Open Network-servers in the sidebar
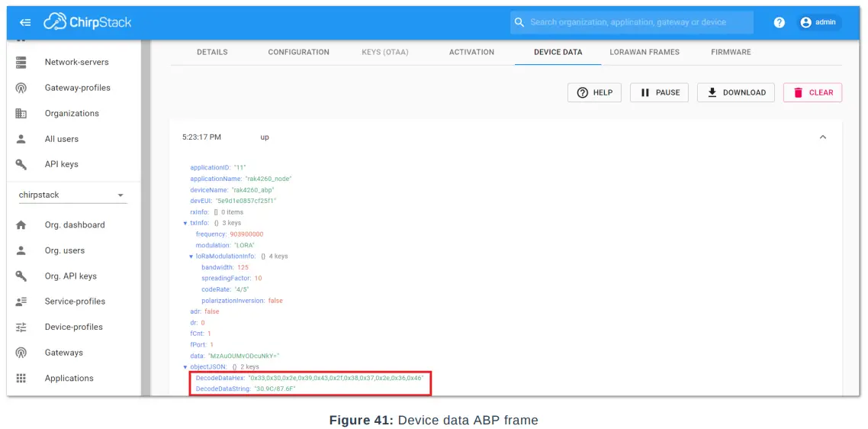 pyautogui.click(x=76, y=62)
